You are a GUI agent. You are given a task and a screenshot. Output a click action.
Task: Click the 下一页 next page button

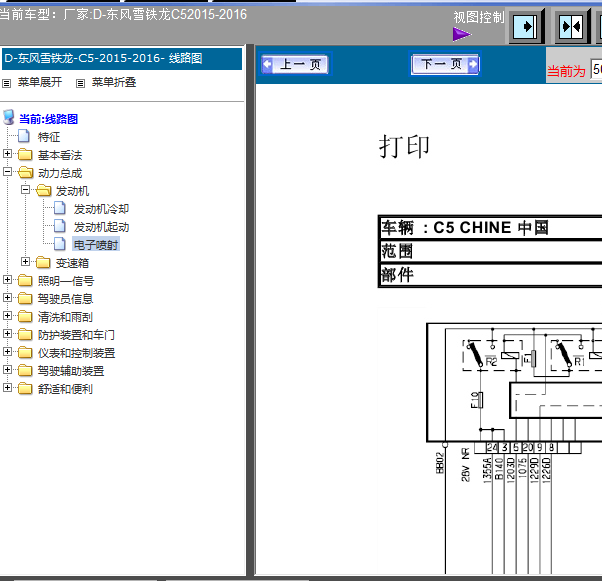point(445,64)
